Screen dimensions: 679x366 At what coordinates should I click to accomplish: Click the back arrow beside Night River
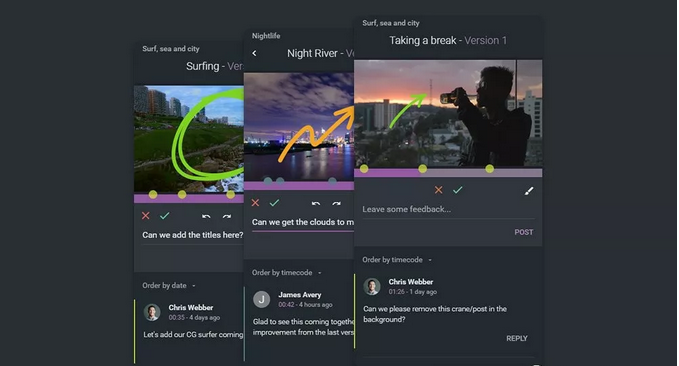pos(254,53)
